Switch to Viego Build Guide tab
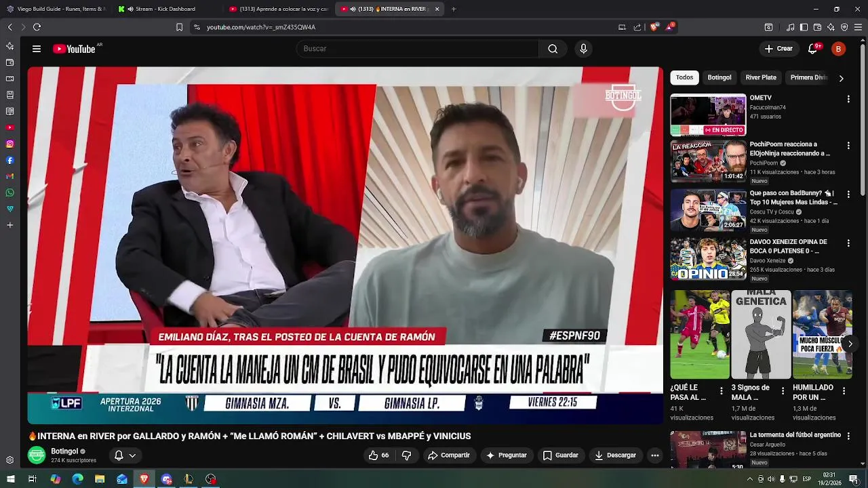 point(56,9)
